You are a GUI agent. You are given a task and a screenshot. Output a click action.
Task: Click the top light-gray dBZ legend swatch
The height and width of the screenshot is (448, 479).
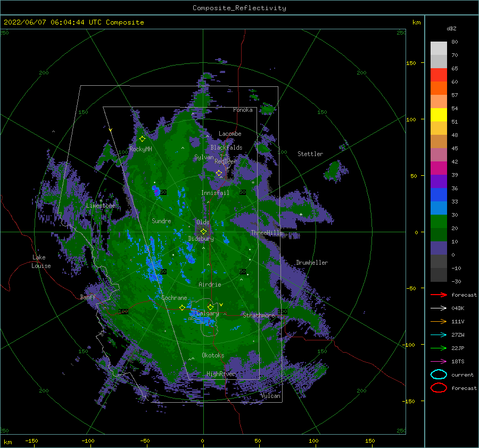tap(439, 48)
